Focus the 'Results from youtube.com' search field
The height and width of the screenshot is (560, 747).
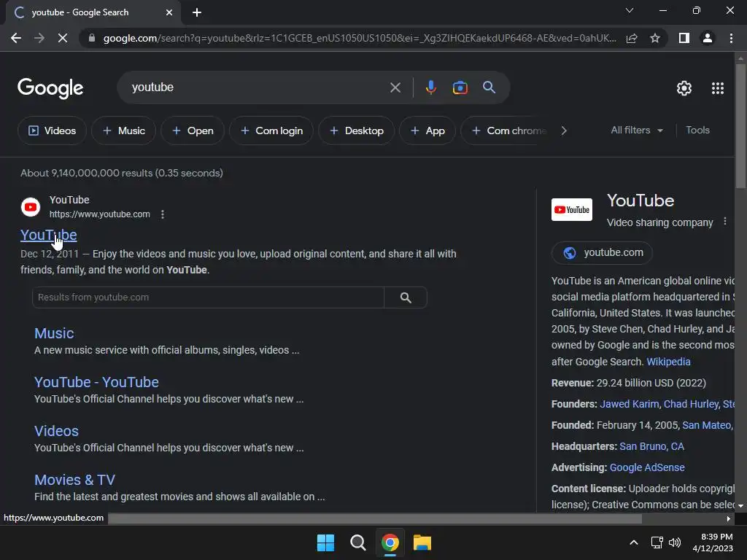(x=208, y=297)
